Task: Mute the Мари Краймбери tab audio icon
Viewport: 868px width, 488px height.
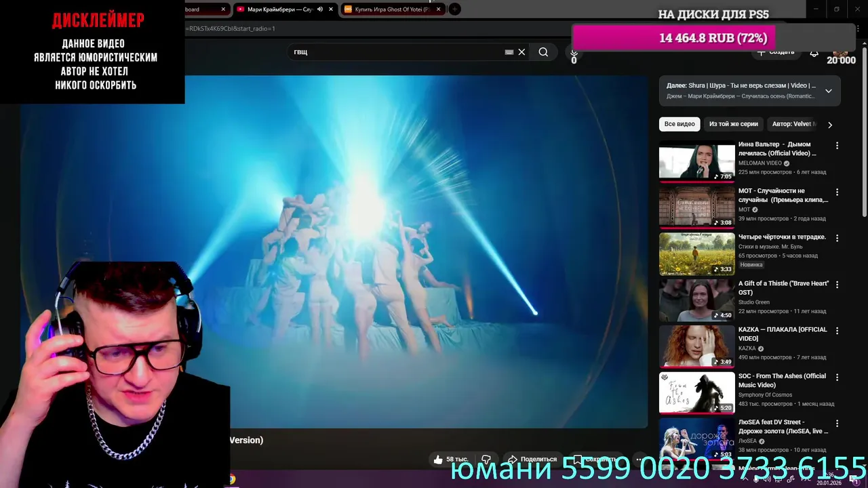Action: click(x=320, y=9)
